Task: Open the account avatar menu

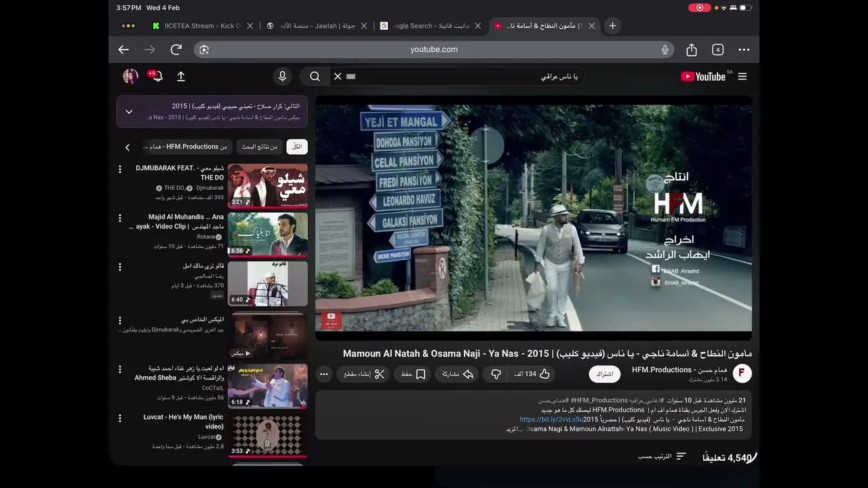Action: point(130,76)
